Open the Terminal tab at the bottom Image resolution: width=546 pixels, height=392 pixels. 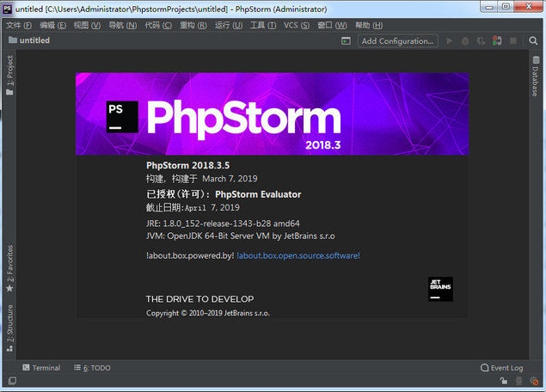tap(41, 368)
